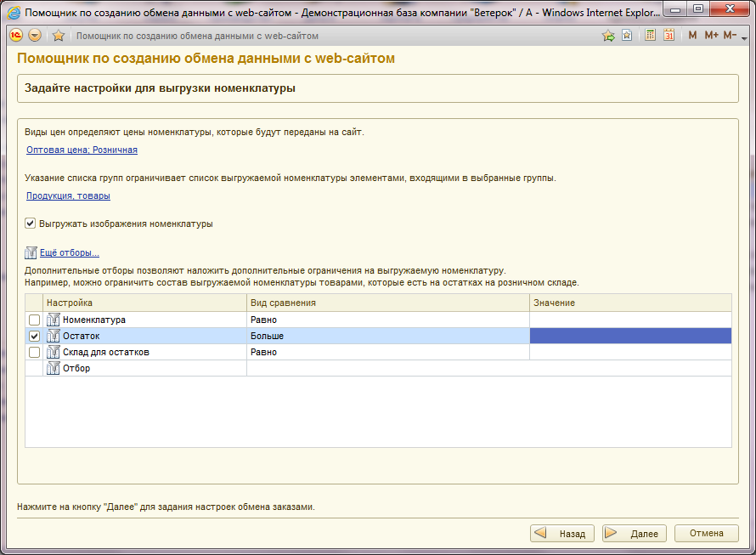Open groups link 'Продукция, товары'
The width and height of the screenshot is (756, 555).
point(68,196)
